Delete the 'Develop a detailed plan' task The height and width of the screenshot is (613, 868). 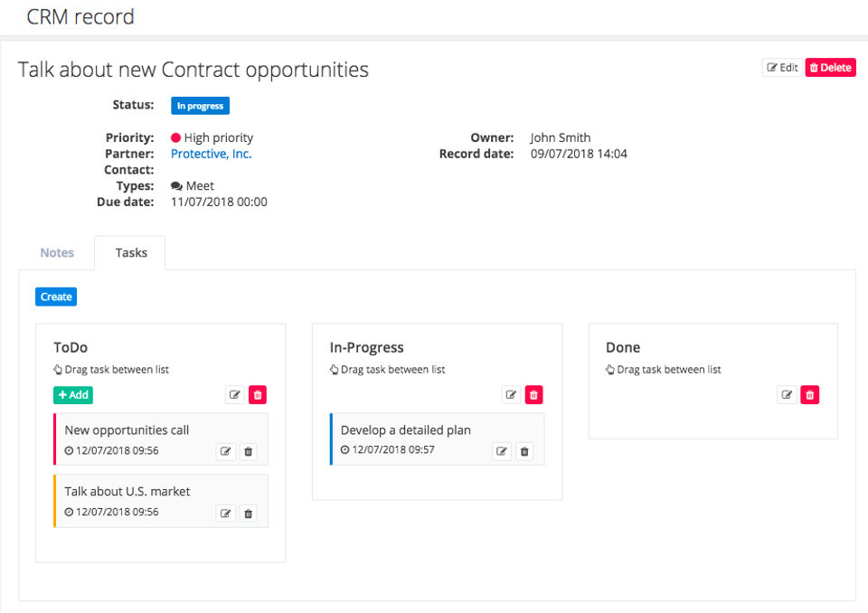(x=524, y=452)
